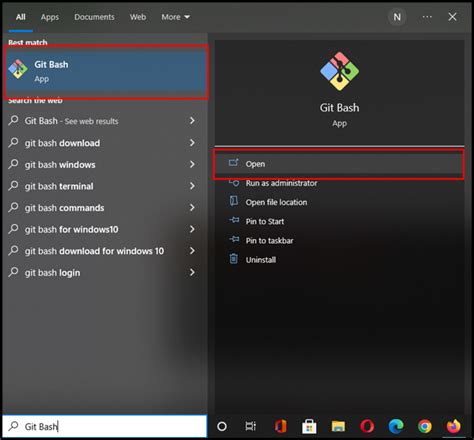The image size is (474, 440).
Task: Open Task View on the taskbar
Action: [x=251, y=426]
